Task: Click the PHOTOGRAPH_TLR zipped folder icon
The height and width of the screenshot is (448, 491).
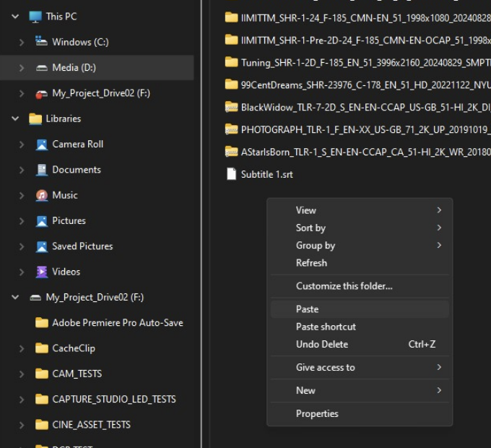Action: coord(231,129)
